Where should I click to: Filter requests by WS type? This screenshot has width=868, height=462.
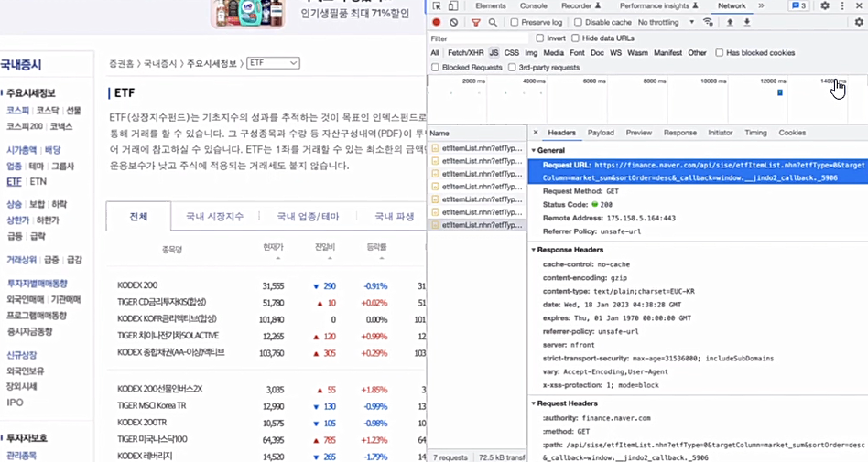point(615,52)
